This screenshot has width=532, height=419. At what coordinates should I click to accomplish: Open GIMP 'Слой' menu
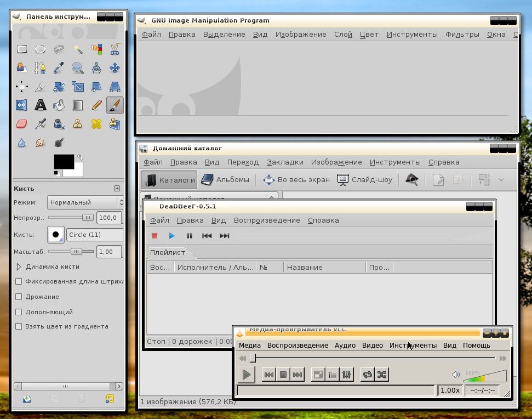pos(343,35)
